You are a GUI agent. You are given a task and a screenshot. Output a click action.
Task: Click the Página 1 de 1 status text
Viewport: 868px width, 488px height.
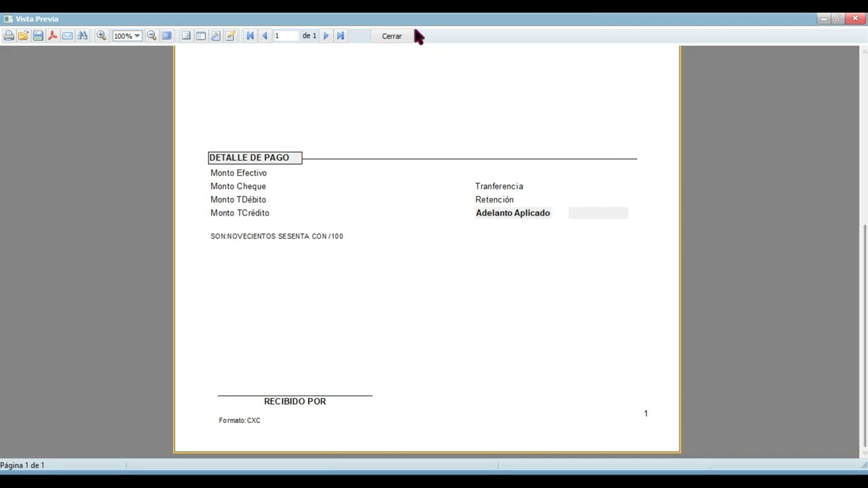pos(22,465)
